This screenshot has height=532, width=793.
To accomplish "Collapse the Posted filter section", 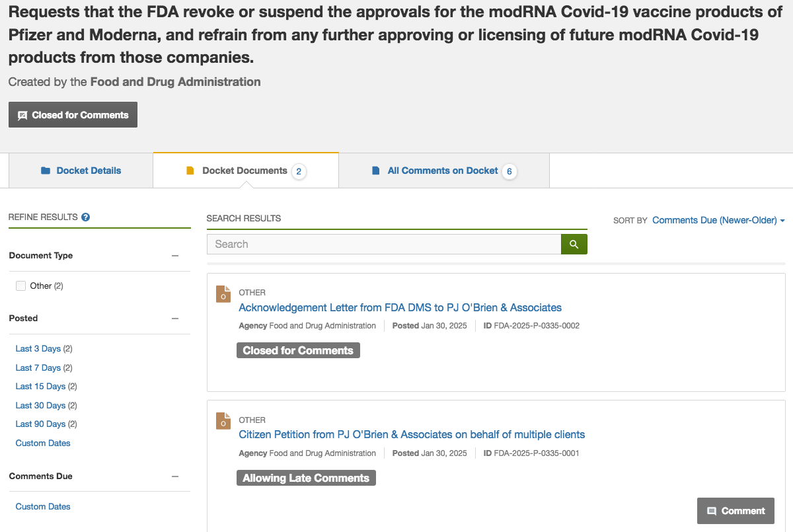I will coord(175,319).
